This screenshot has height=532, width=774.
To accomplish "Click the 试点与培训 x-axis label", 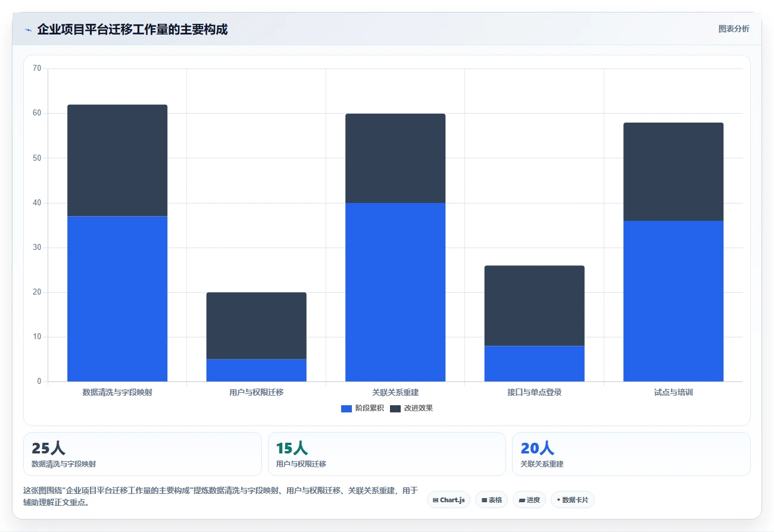I will 673,393.
